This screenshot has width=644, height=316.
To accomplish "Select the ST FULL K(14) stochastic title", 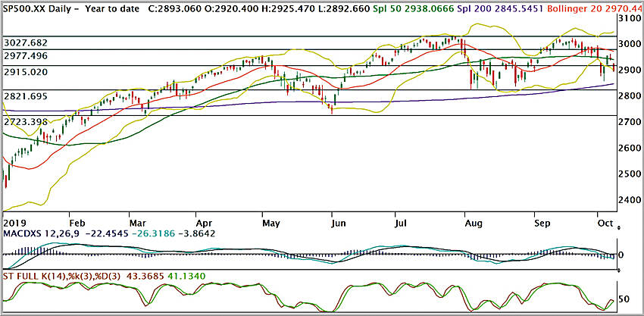I will point(61,277).
